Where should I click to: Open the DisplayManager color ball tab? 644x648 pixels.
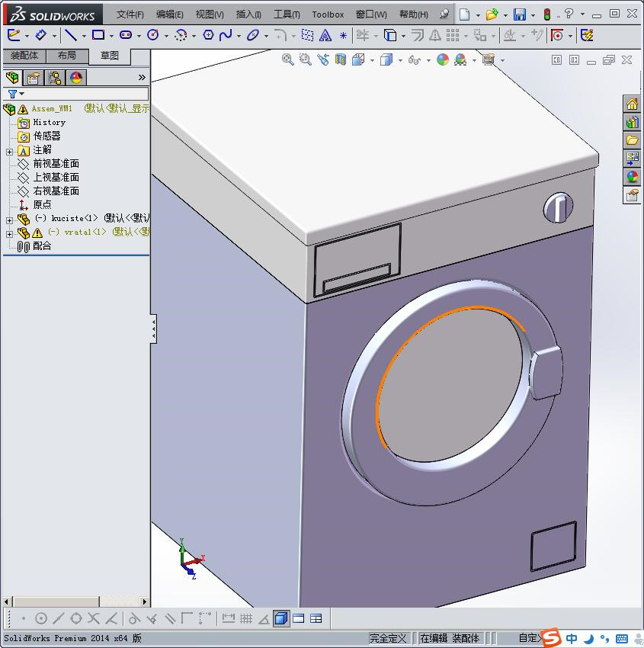pyautogui.click(x=76, y=78)
